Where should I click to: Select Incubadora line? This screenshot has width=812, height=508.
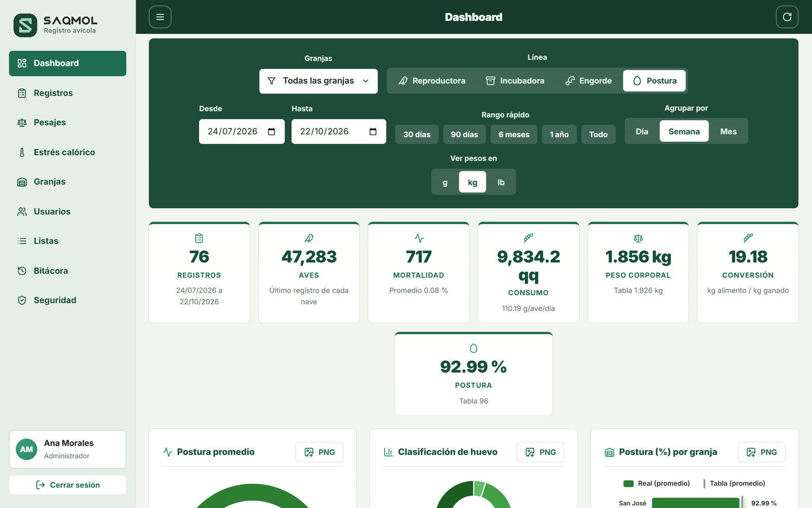coord(515,81)
